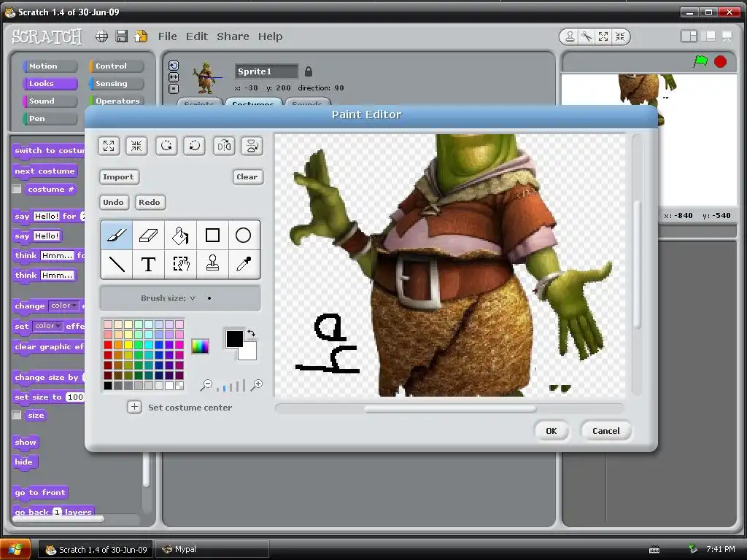
Task: Select the Ellipse tool
Action: 244,236
